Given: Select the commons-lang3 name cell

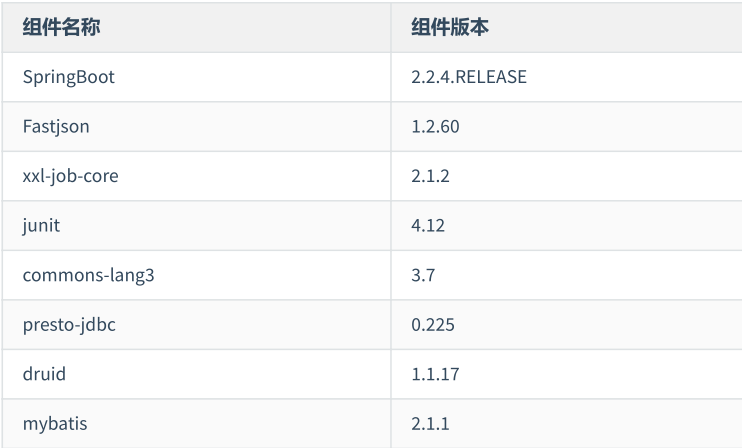Looking at the screenshot, I should pos(88,275).
